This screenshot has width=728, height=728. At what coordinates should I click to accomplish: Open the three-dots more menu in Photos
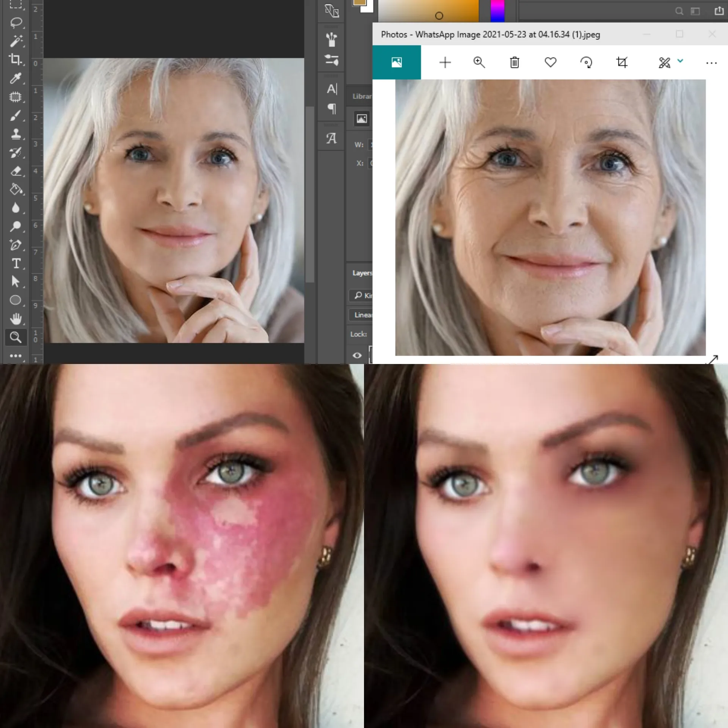[x=711, y=63]
